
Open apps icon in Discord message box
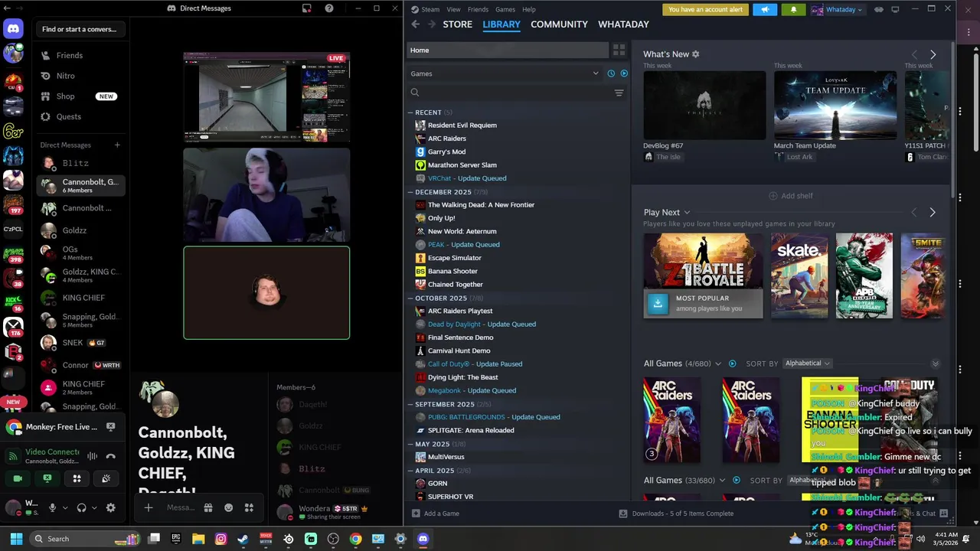click(x=249, y=507)
